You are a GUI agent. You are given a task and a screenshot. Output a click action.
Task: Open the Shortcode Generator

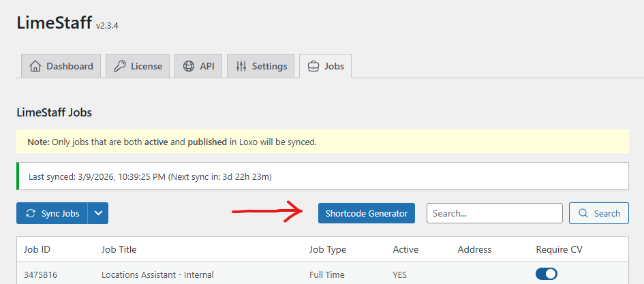366,213
